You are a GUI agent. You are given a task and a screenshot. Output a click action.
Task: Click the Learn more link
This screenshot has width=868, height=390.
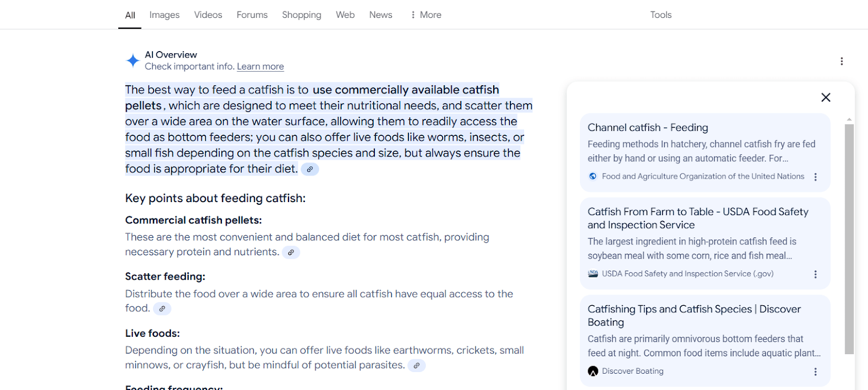(x=260, y=66)
